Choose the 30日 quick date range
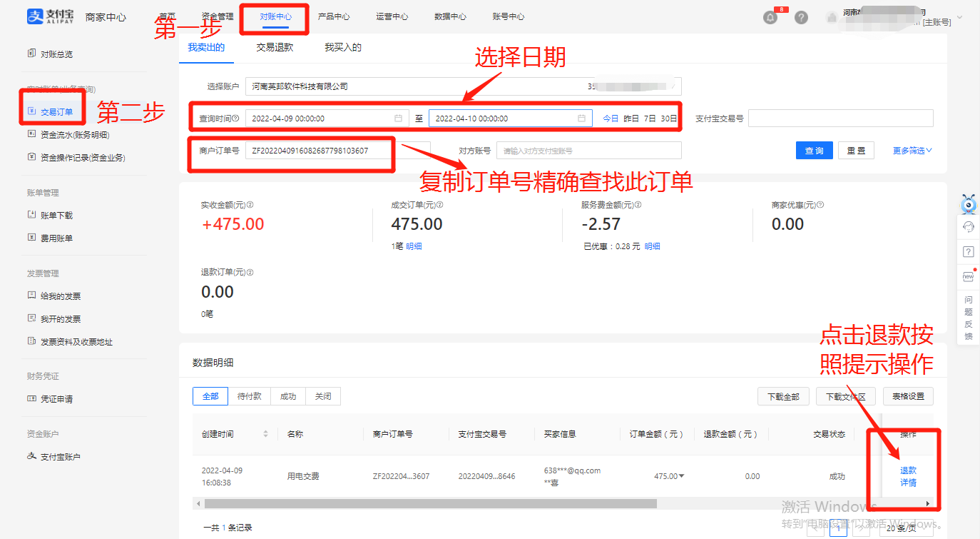 [669, 119]
